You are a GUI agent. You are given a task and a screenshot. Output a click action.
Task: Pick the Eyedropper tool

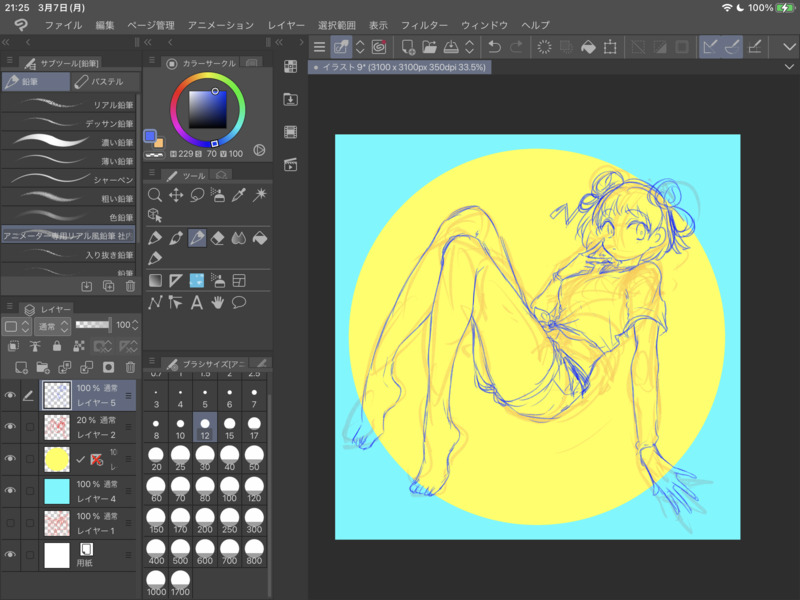coord(239,195)
